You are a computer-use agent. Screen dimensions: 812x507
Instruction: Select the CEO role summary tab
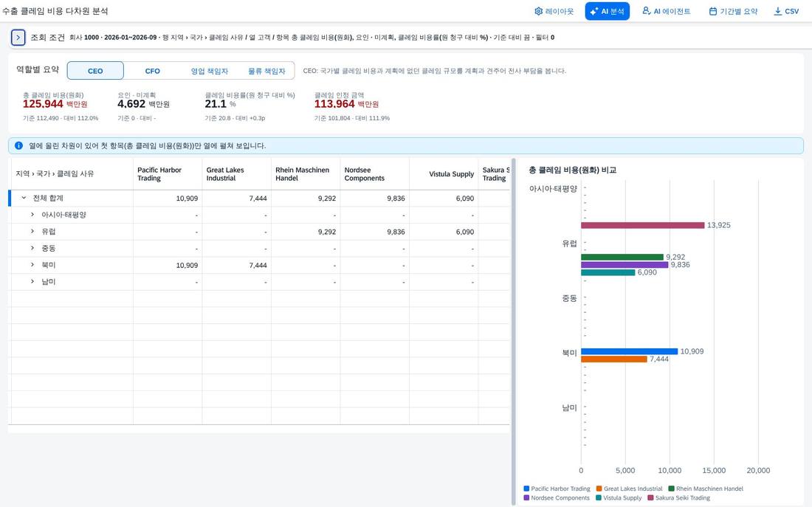tap(95, 71)
